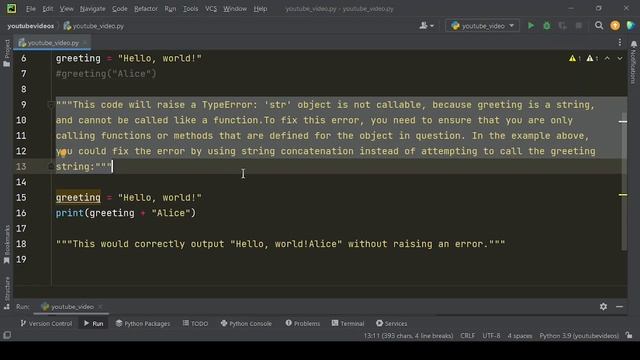
Task: Click the Stop square icon
Action: tap(578, 26)
